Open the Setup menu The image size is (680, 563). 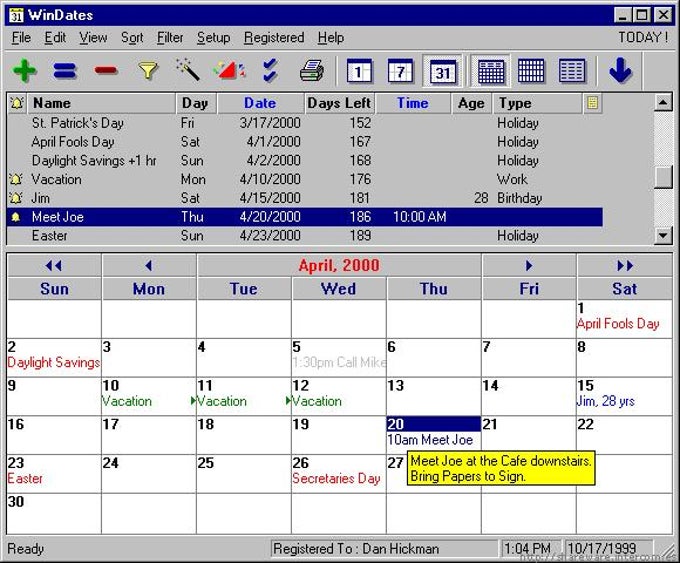(x=213, y=38)
